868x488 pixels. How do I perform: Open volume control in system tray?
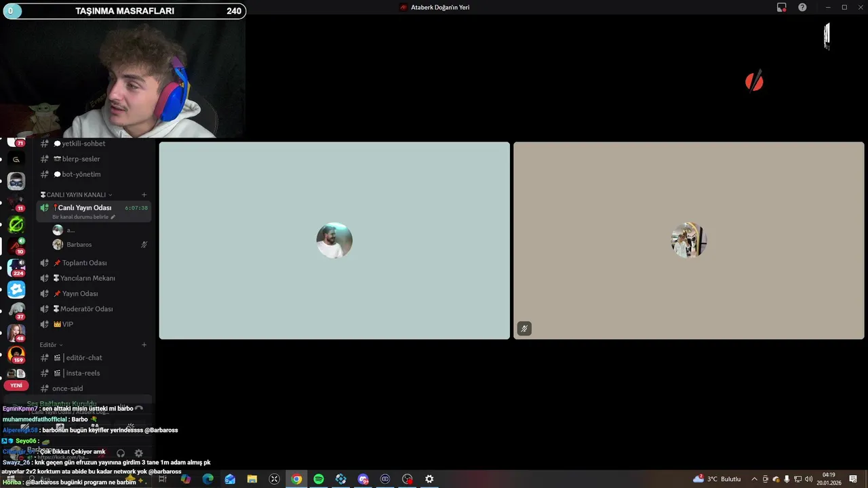point(809,479)
